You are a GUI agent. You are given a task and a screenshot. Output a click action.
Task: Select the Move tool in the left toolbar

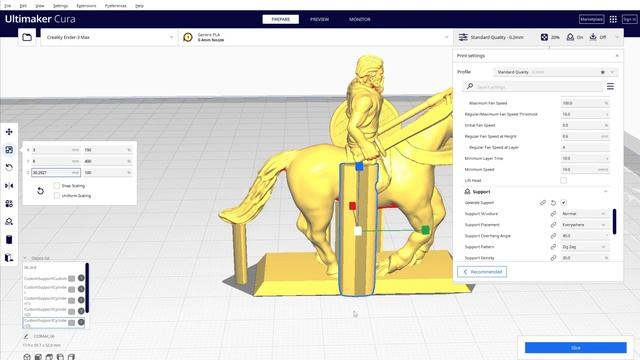click(9, 132)
